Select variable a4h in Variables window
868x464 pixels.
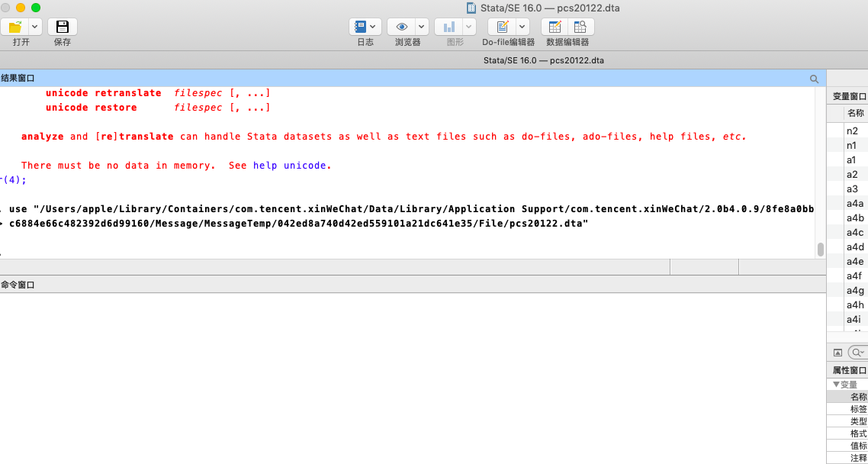click(x=855, y=305)
